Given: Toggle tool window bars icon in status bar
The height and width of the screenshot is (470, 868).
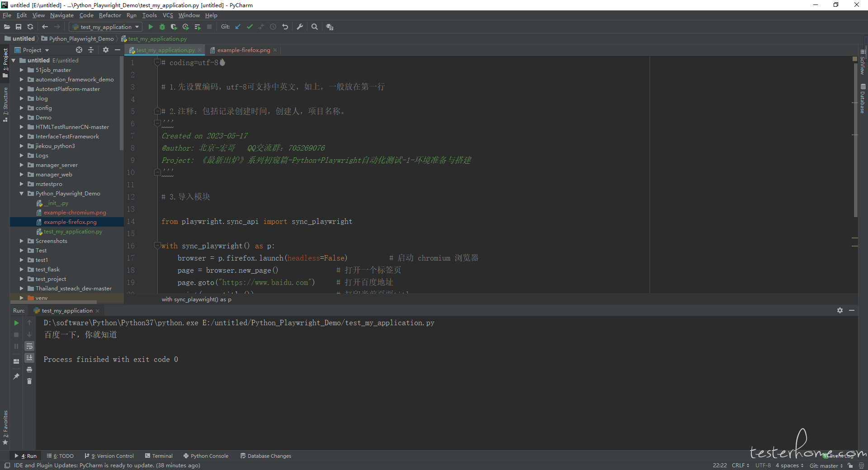Looking at the screenshot, I should (x=7, y=465).
